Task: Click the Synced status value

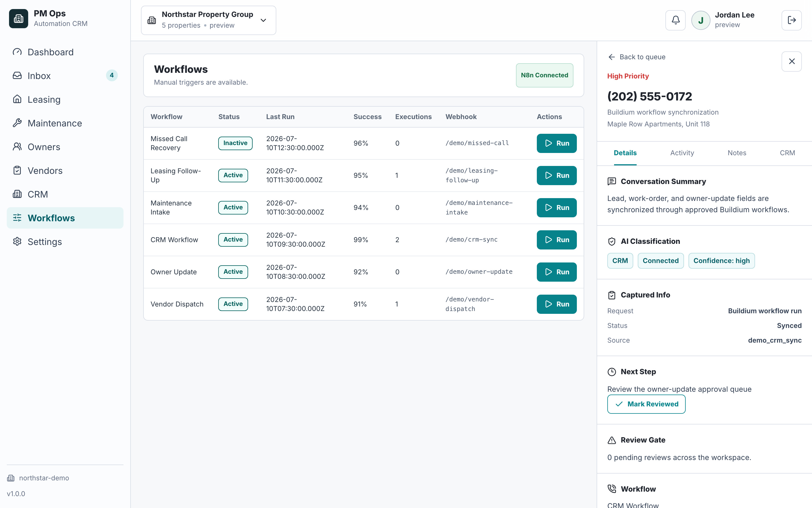Action: pos(789,326)
